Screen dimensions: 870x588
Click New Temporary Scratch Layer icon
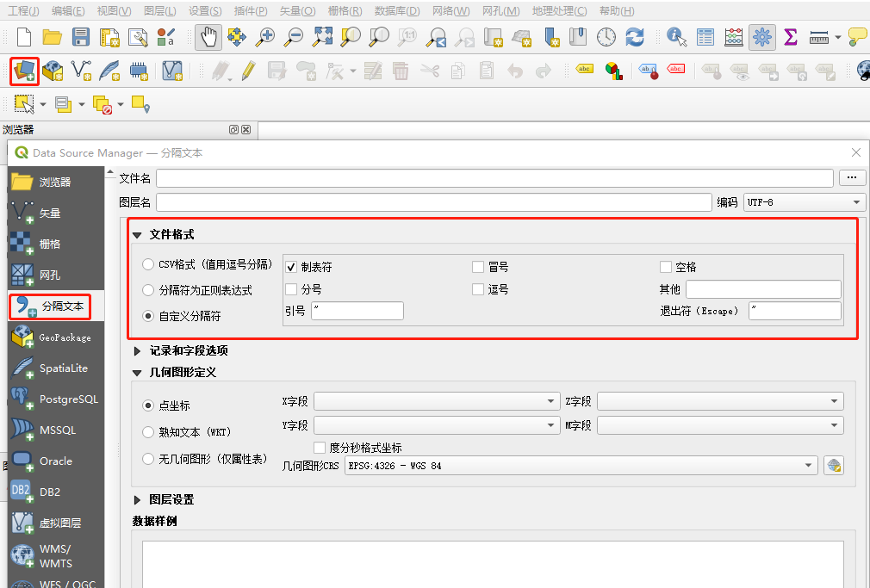pos(139,71)
